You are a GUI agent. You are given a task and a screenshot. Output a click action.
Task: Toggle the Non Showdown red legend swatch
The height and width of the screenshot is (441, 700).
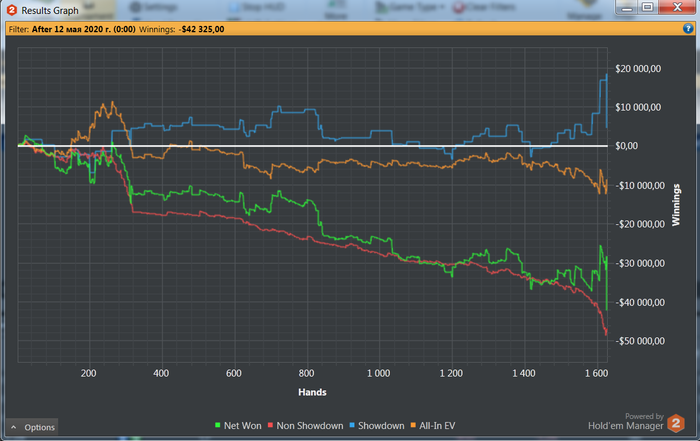tap(270, 425)
